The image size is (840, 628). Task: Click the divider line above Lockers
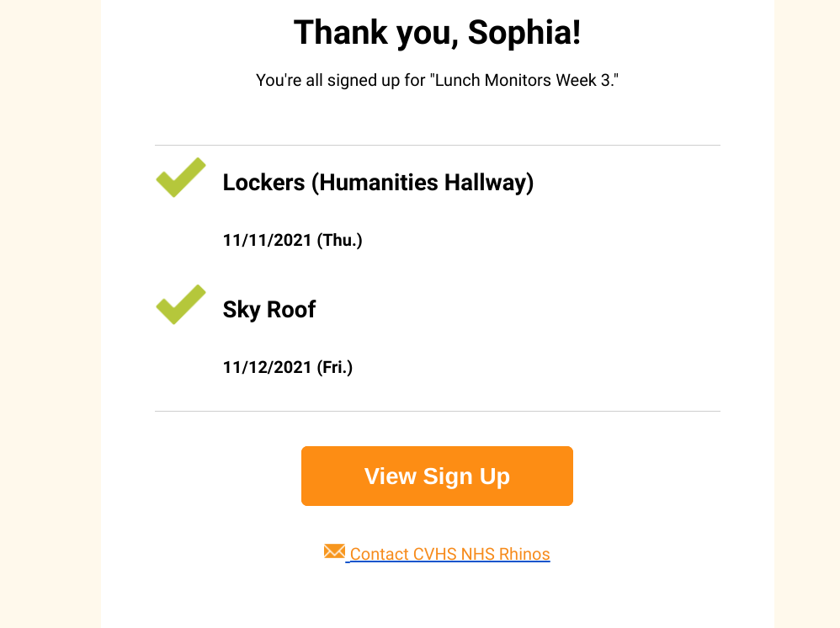[x=438, y=146]
